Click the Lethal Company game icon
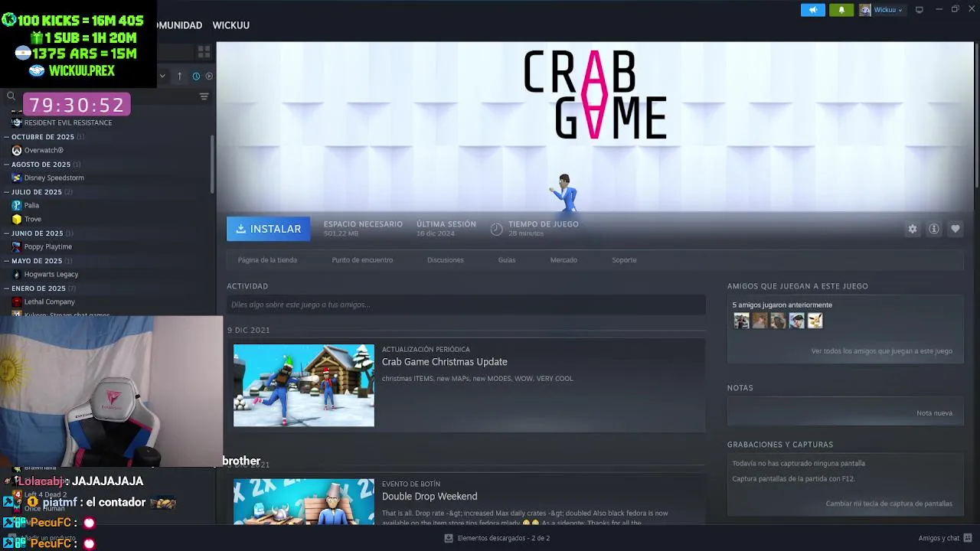The height and width of the screenshot is (551, 980). (x=17, y=302)
